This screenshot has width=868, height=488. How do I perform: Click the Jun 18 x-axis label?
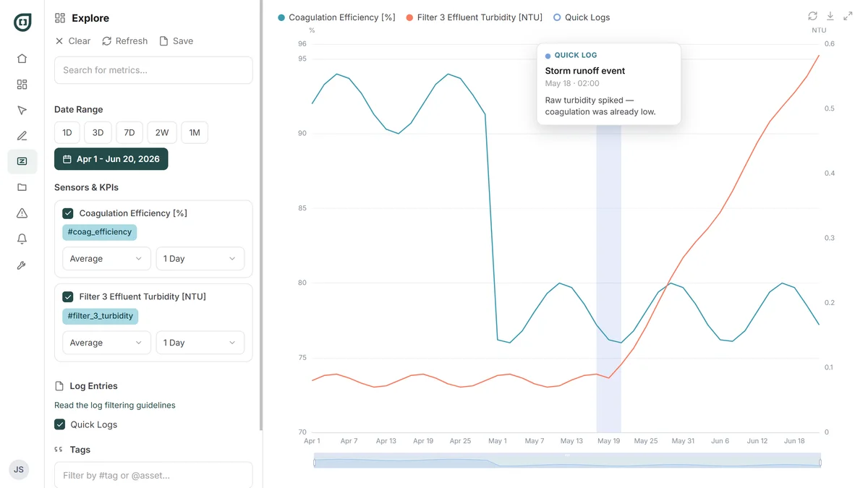pos(794,441)
